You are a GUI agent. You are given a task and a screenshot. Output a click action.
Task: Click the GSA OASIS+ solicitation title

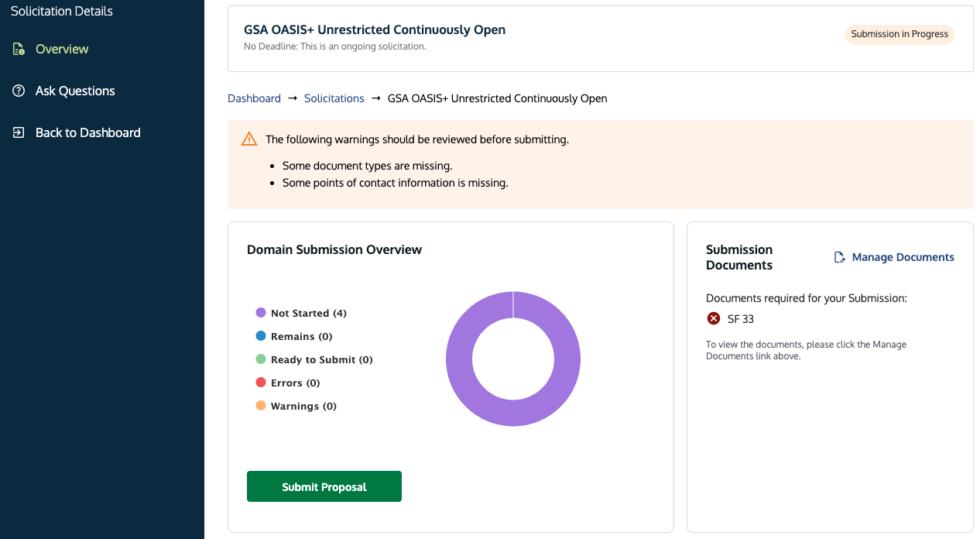coord(374,29)
